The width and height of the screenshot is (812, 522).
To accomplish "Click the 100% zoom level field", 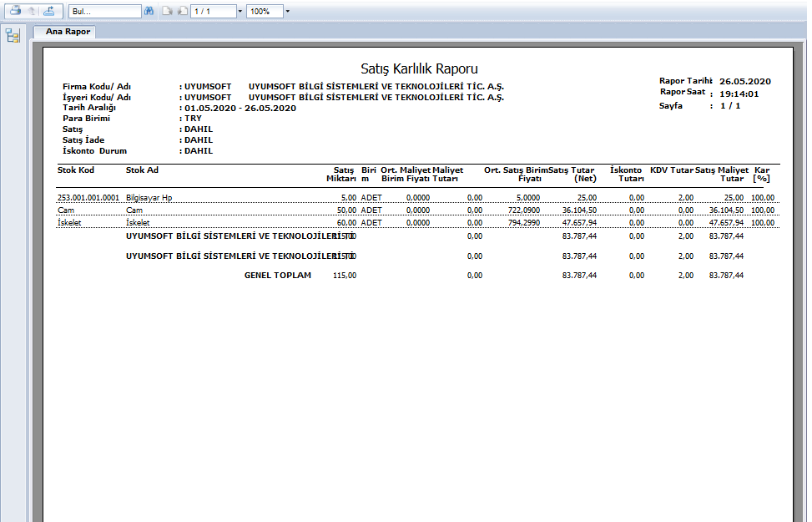I will (265, 12).
